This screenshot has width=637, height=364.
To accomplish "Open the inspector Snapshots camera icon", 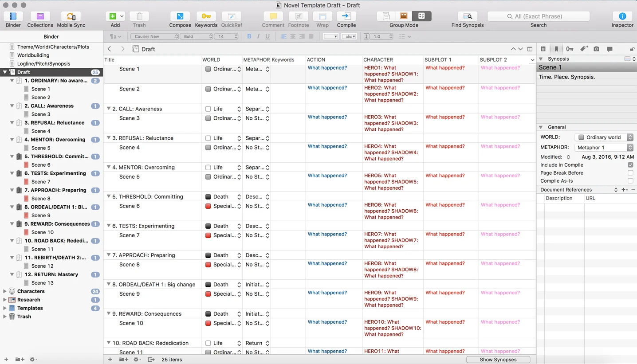I will click(x=597, y=49).
